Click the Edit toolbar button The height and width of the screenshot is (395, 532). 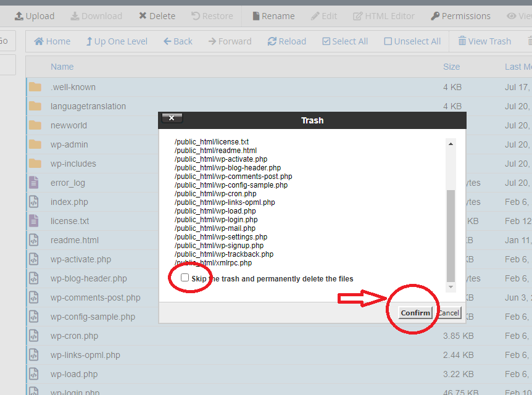(x=324, y=16)
